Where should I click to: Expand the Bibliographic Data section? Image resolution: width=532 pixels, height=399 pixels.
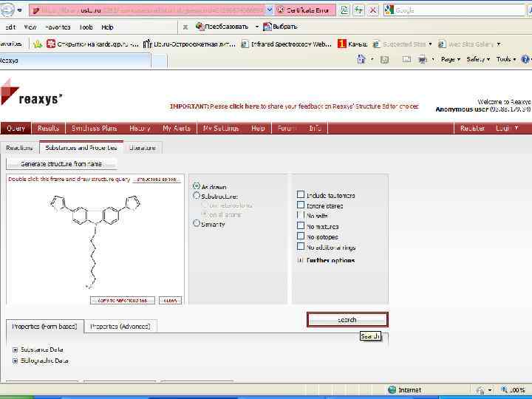point(15,361)
